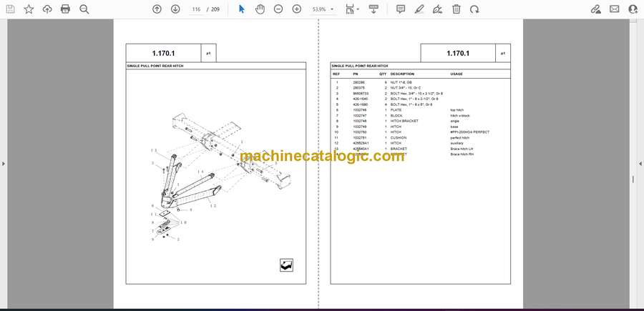Click the vertical scrollbar thumb
The width and height of the screenshot is (644, 311).
[633, 179]
